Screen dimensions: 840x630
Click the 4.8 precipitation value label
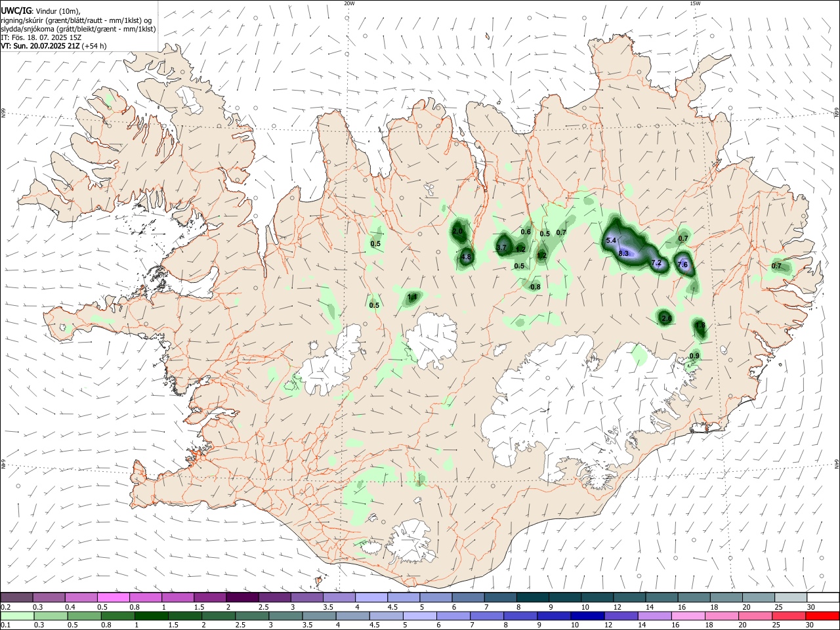(467, 257)
